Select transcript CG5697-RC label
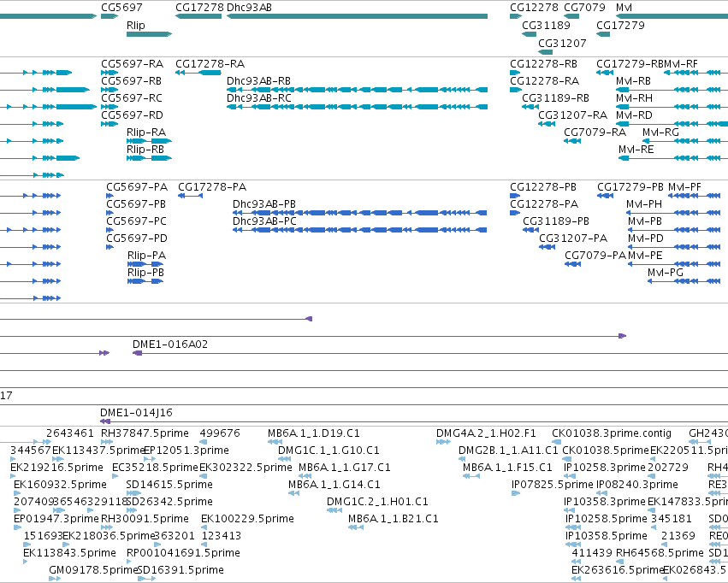Screen dimensions: 728x583 click(x=132, y=97)
